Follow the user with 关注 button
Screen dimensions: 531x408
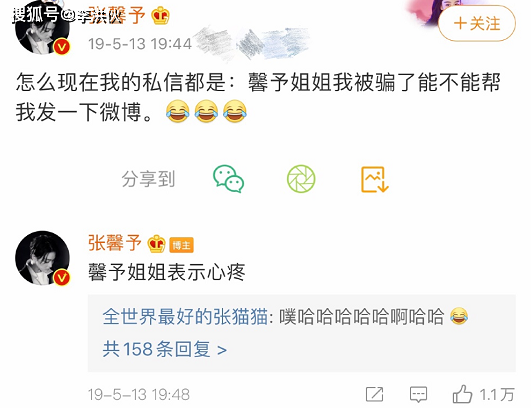[477, 23]
